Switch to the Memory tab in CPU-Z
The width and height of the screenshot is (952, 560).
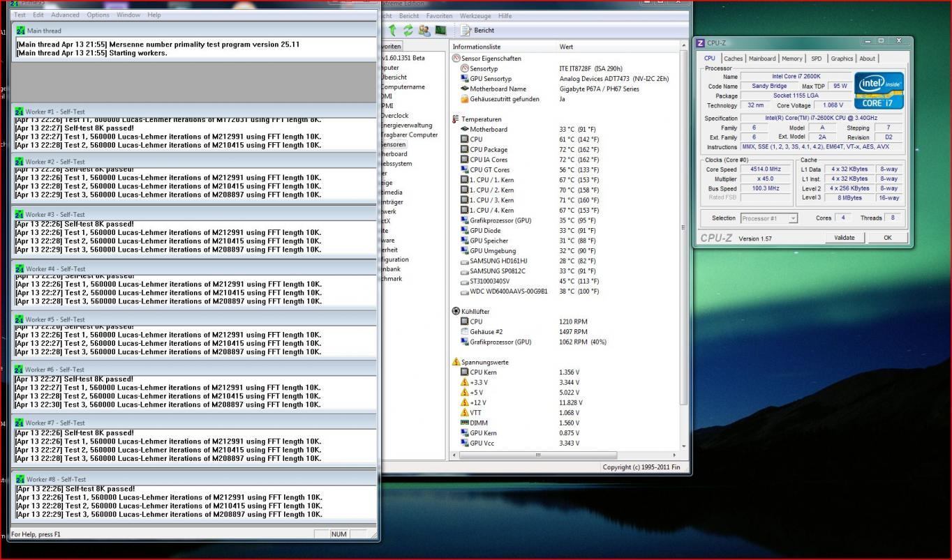pos(792,59)
